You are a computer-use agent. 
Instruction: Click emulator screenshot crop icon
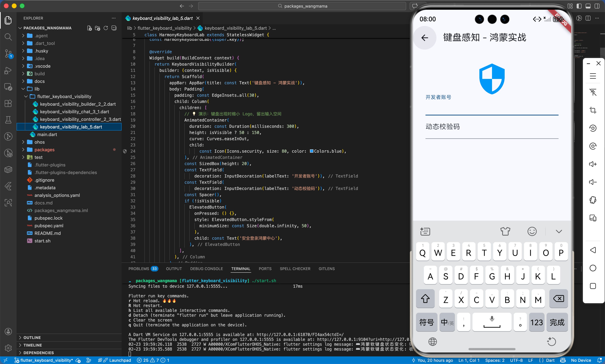pyautogui.click(x=593, y=110)
